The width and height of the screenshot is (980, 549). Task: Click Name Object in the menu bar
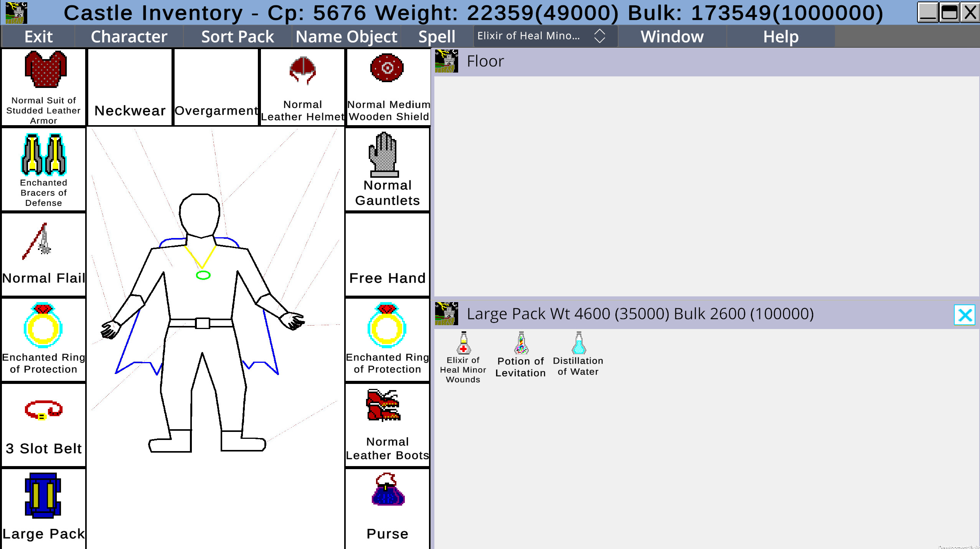(346, 36)
